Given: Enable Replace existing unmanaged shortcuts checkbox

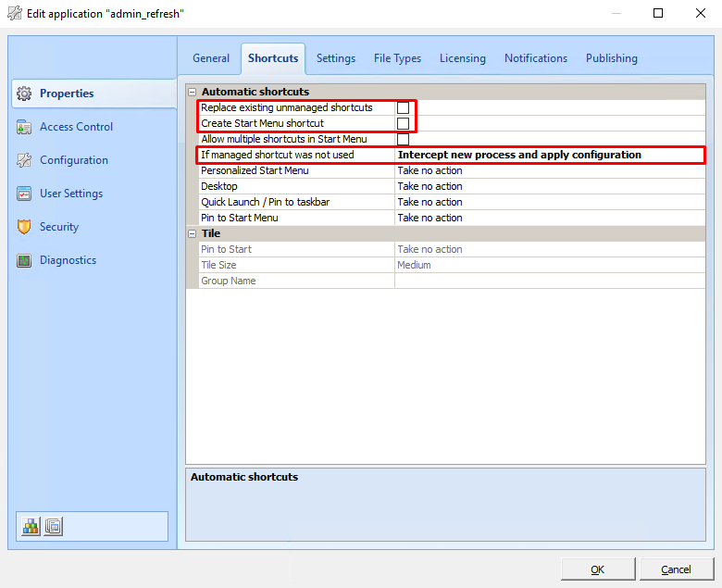Looking at the screenshot, I should (x=403, y=107).
